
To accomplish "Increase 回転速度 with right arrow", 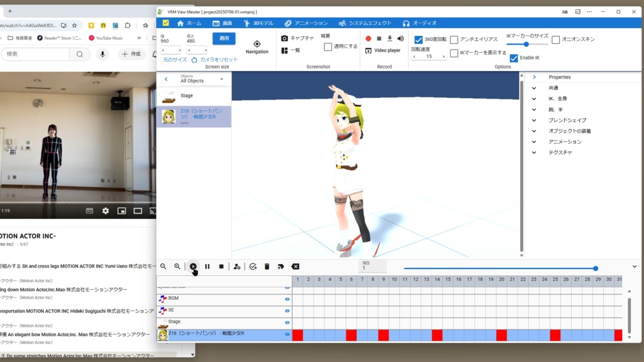I will [x=443, y=57].
